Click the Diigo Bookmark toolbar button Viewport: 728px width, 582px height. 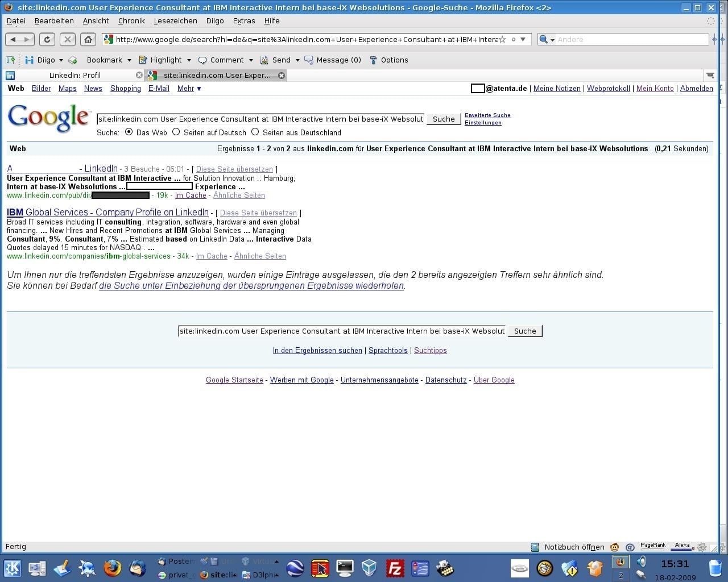click(x=104, y=60)
